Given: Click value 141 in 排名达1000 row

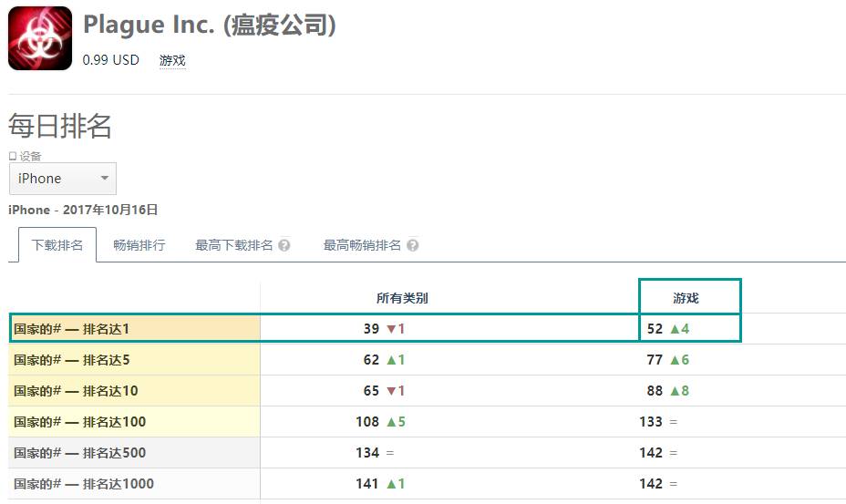Looking at the screenshot, I should click(367, 484).
